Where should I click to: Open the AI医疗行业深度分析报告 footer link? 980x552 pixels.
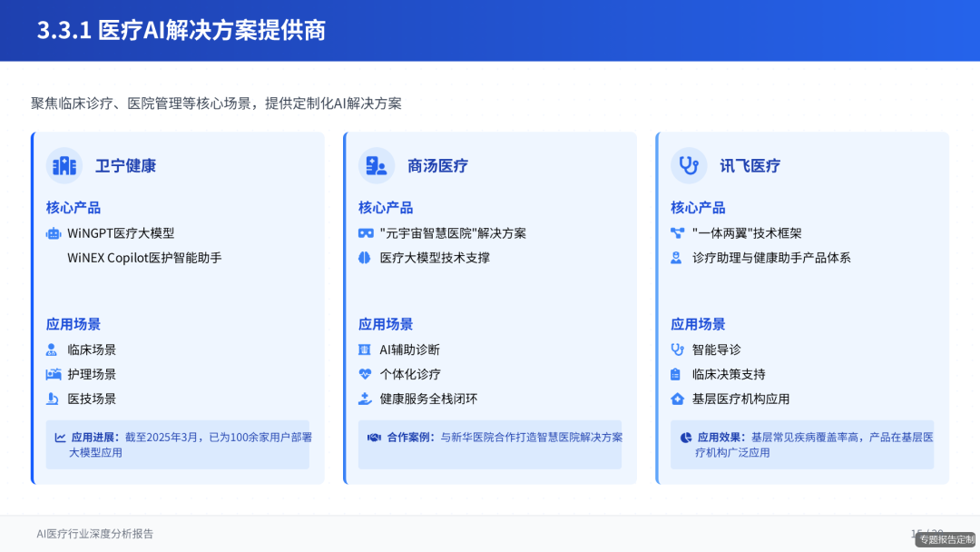(x=95, y=535)
